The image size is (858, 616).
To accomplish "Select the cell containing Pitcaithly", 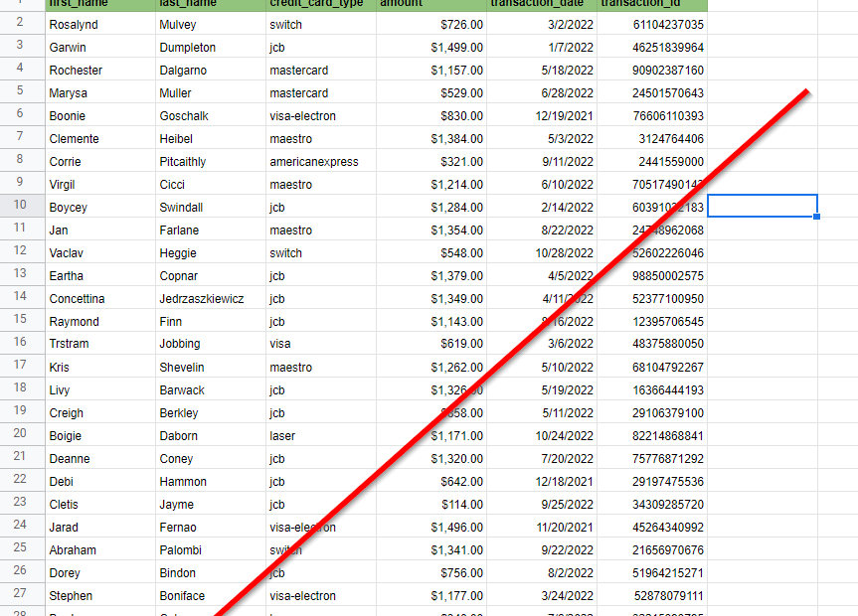I will click(211, 161).
